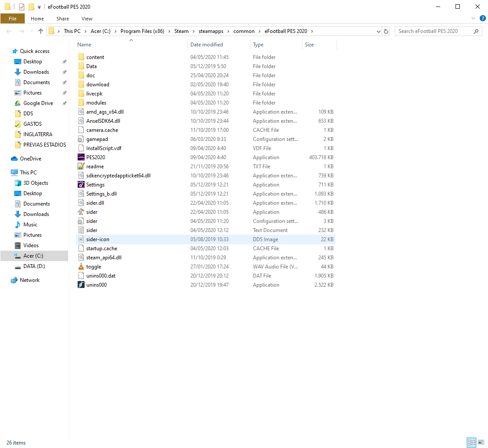The height and width of the screenshot is (448, 488).
Task: Select the InstallScript.vdf file name
Action: 104,148
